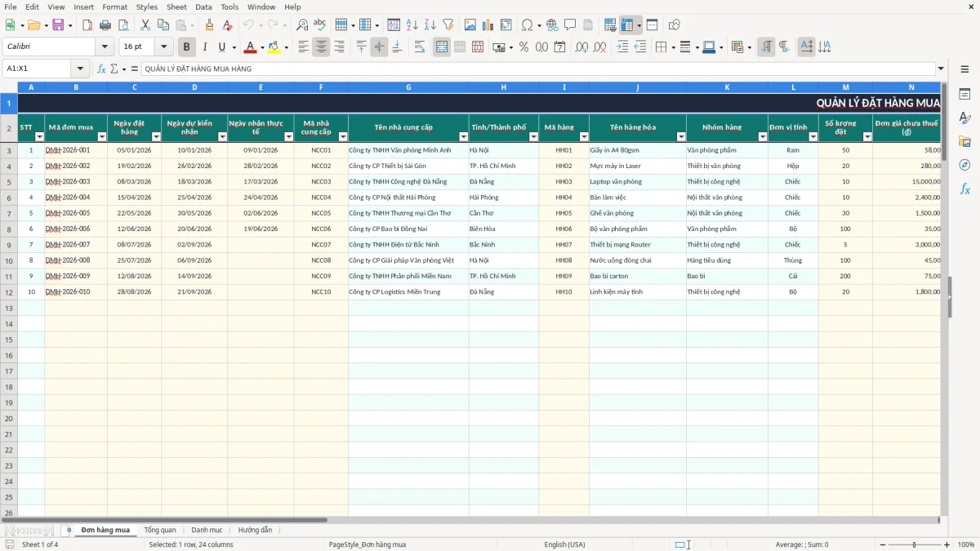Click the Copy icon

point(163,25)
